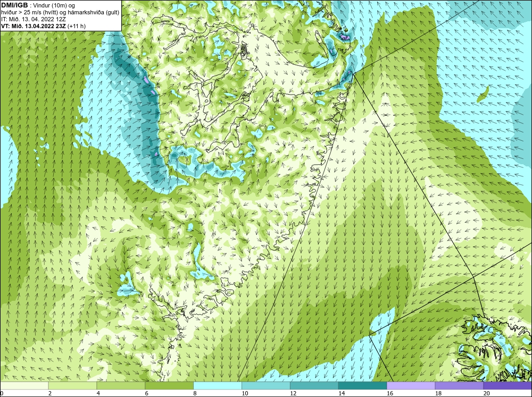532x397 pixels.
Task: Click the 4–6 m/s green legend swatch
Action: [121, 385]
